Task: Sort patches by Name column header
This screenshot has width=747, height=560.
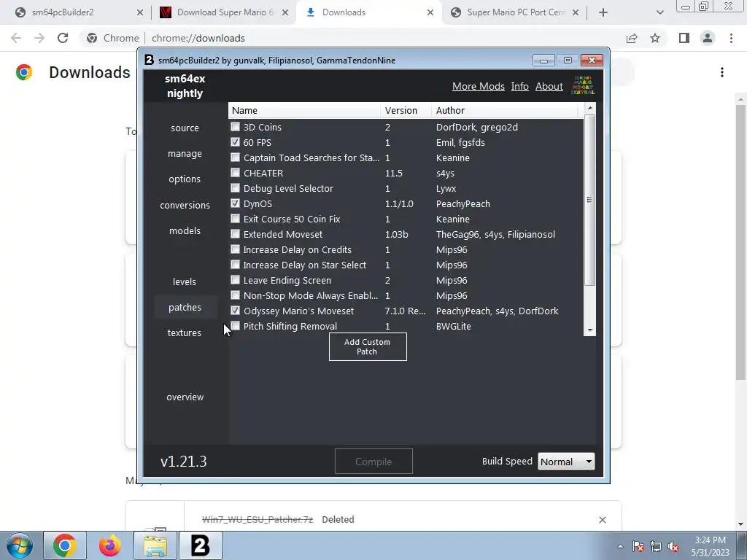Action: tap(305, 111)
